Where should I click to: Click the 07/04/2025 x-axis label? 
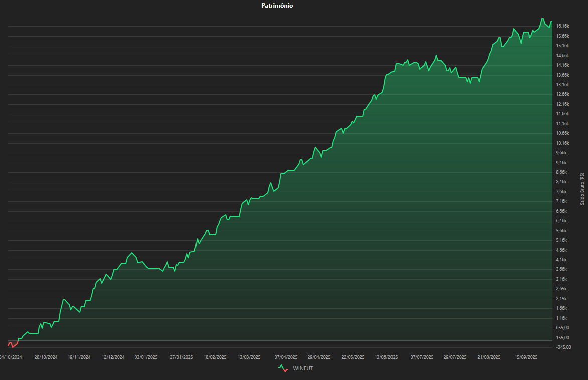click(x=286, y=357)
